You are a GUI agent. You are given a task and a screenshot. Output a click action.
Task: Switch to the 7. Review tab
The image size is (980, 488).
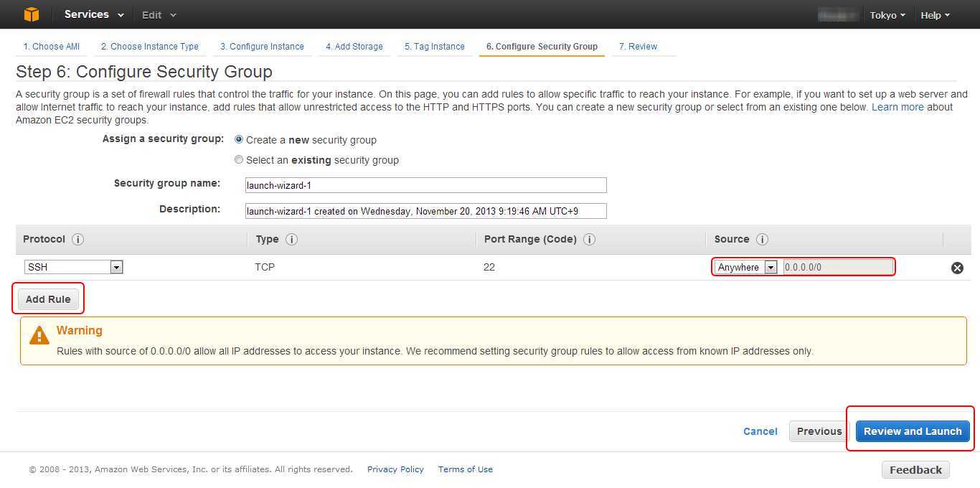(638, 47)
